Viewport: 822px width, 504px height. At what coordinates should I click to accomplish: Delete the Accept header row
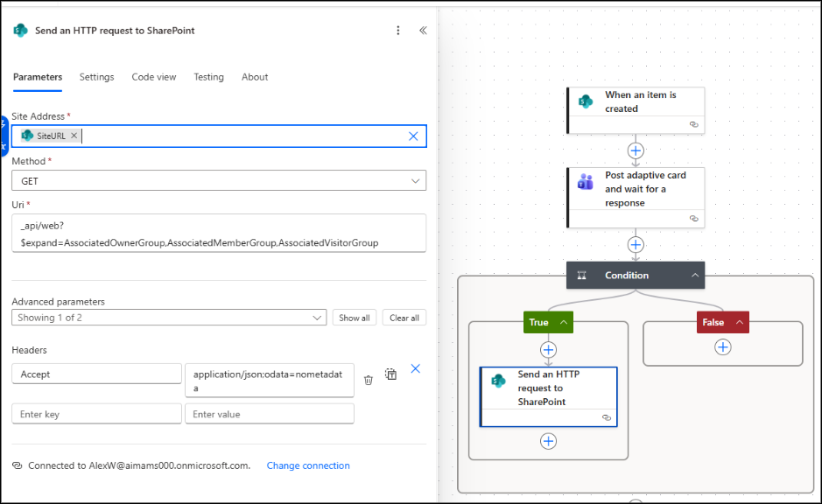pos(369,379)
